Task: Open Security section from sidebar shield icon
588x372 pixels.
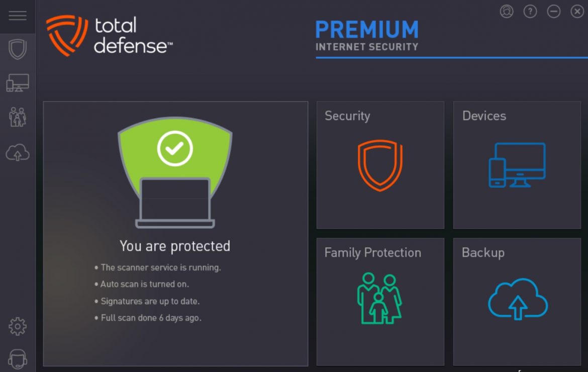Action: [17, 49]
